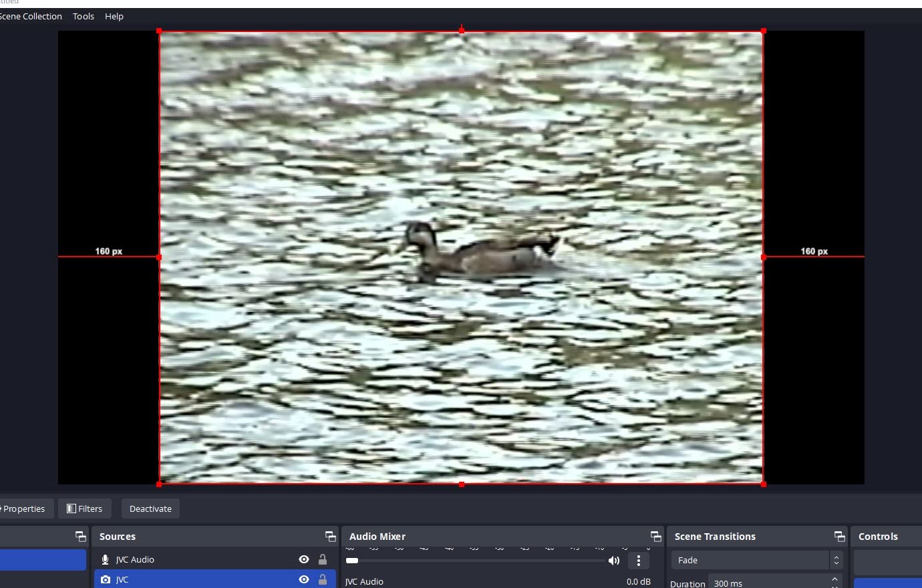Viewport: 922px width, 588px height.
Task: Undock the Scenes panel
Action: (x=80, y=537)
